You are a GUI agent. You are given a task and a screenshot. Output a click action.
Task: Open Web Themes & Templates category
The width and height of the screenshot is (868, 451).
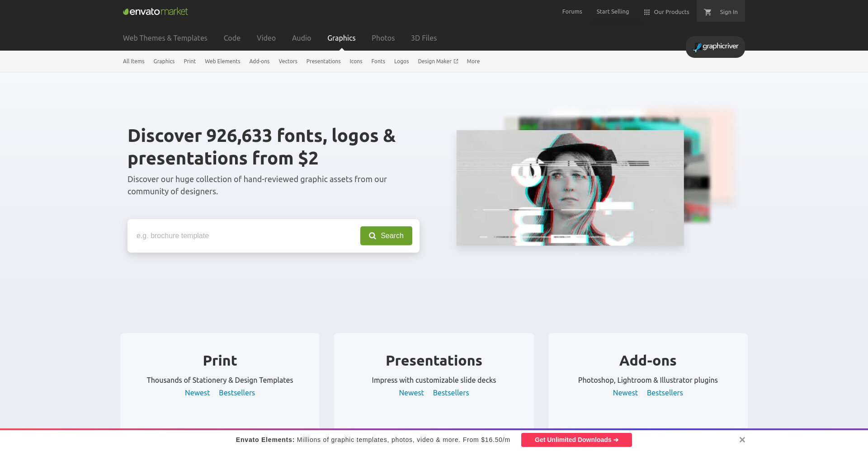tap(165, 38)
